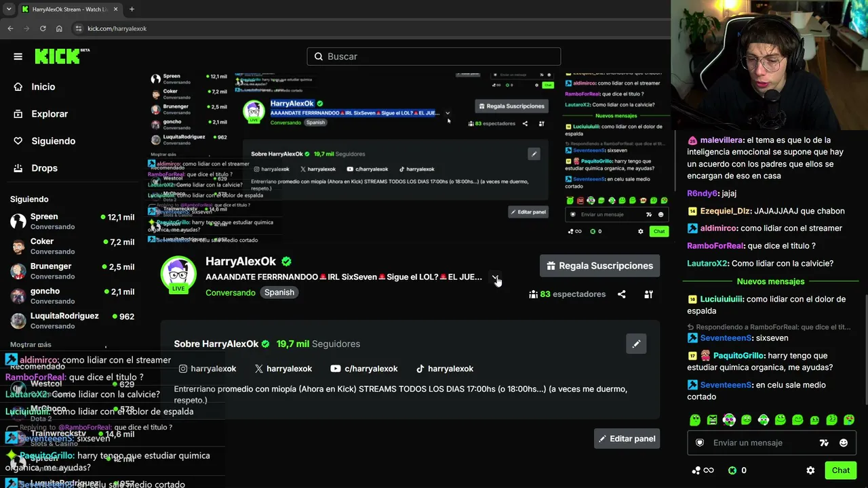Click username LautaroX2 in chat
The height and width of the screenshot is (488, 868).
(x=708, y=264)
